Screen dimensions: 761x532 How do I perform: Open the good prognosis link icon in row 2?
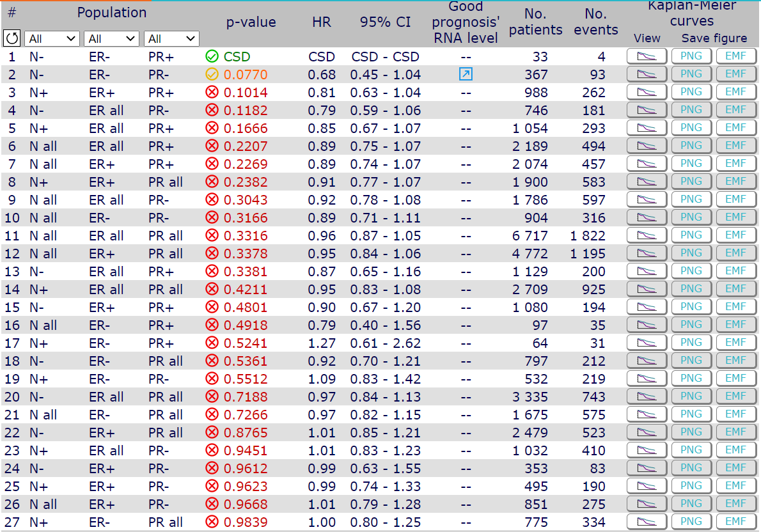[x=466, y=74]
